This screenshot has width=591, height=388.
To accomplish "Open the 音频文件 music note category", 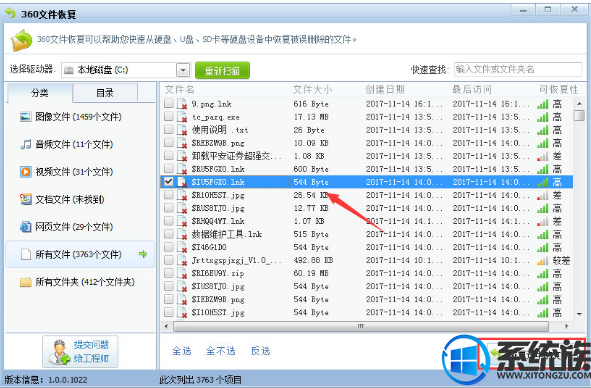I will point(25,144).
